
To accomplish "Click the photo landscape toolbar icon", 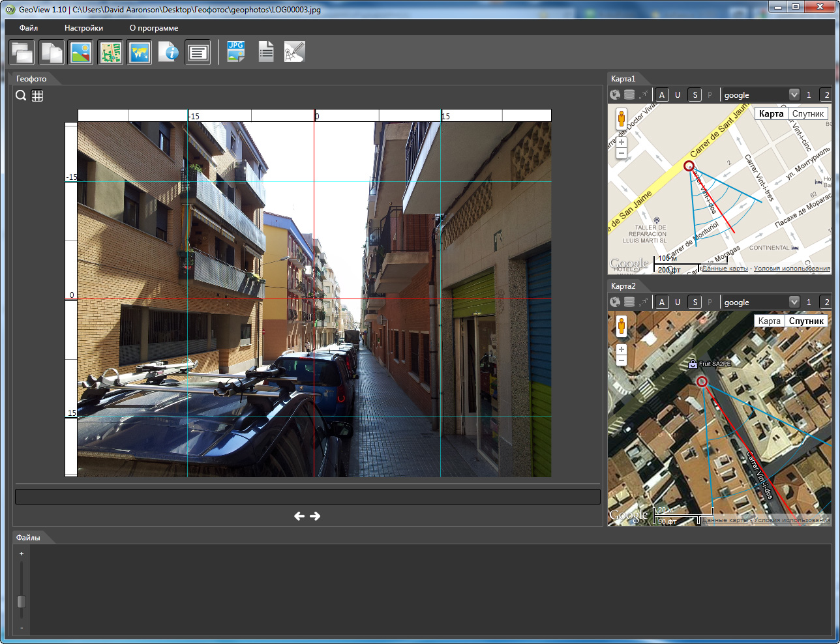I will click(81, 52).
